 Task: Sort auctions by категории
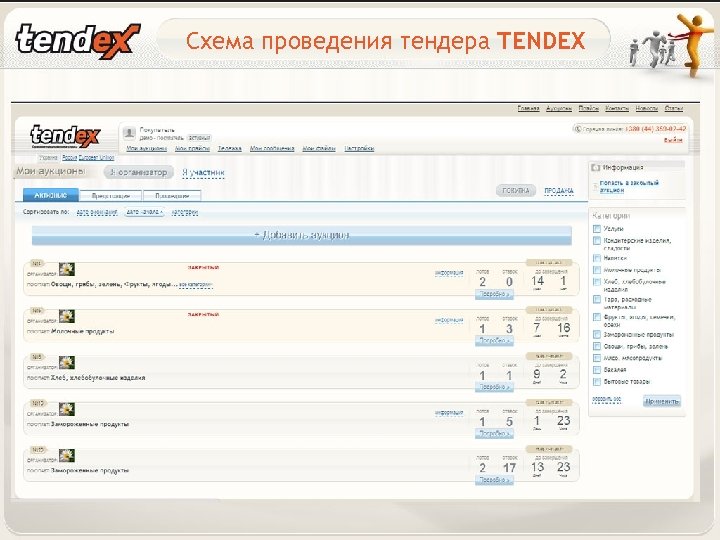click(185, 212)
